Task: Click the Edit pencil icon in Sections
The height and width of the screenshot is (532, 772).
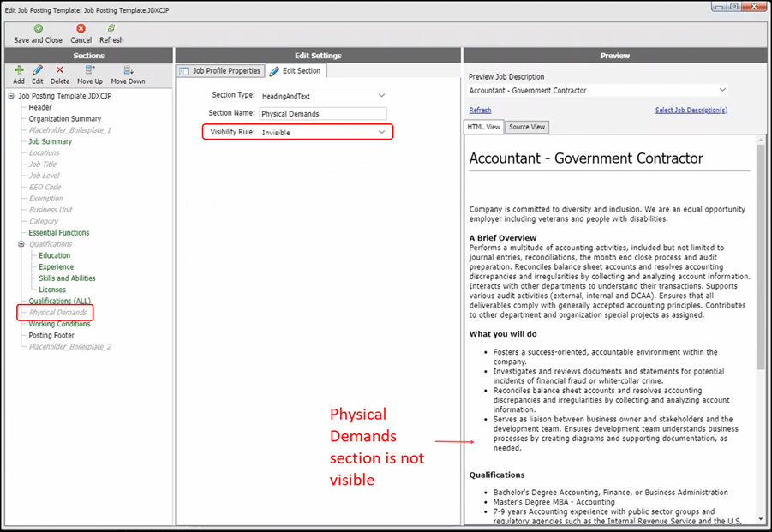Action: pos(38,70)
